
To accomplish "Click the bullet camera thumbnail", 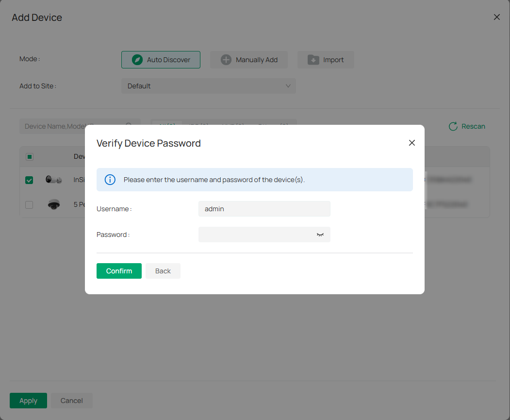I will (x=54, y=180).
